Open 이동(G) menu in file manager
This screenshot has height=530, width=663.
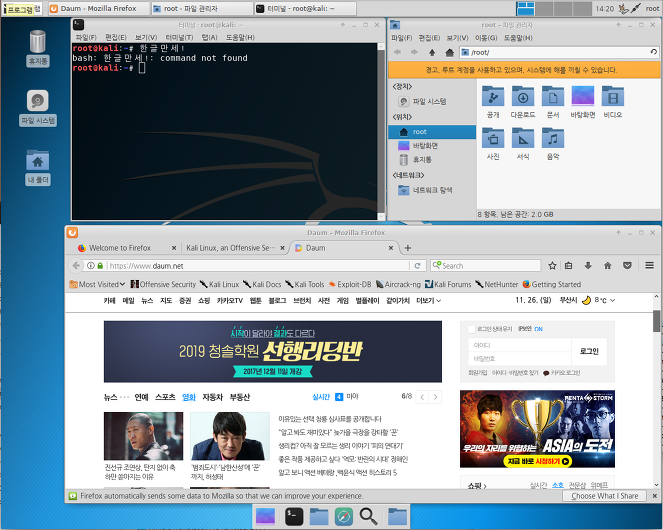click(x=486, y=38)
